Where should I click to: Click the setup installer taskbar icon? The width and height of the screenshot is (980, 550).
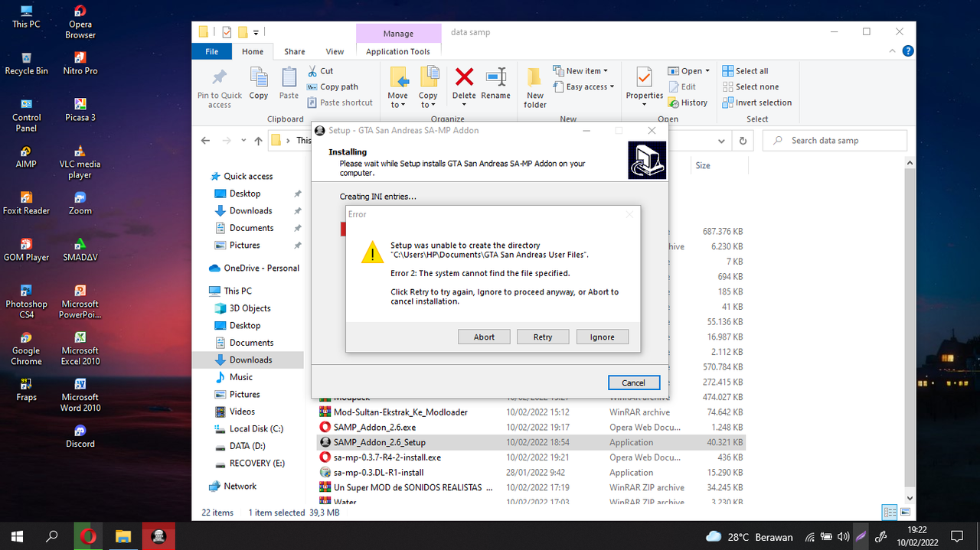point(158,536)
